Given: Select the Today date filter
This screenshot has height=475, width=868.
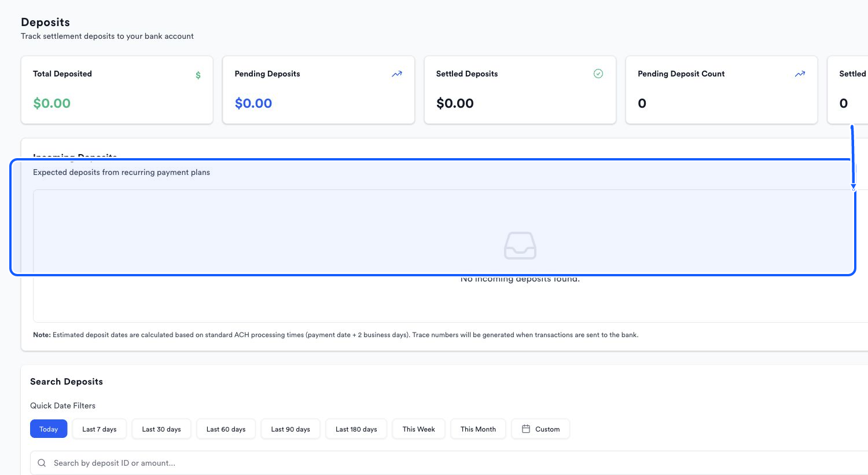Looking at the screenshot, I should [49, 429].
